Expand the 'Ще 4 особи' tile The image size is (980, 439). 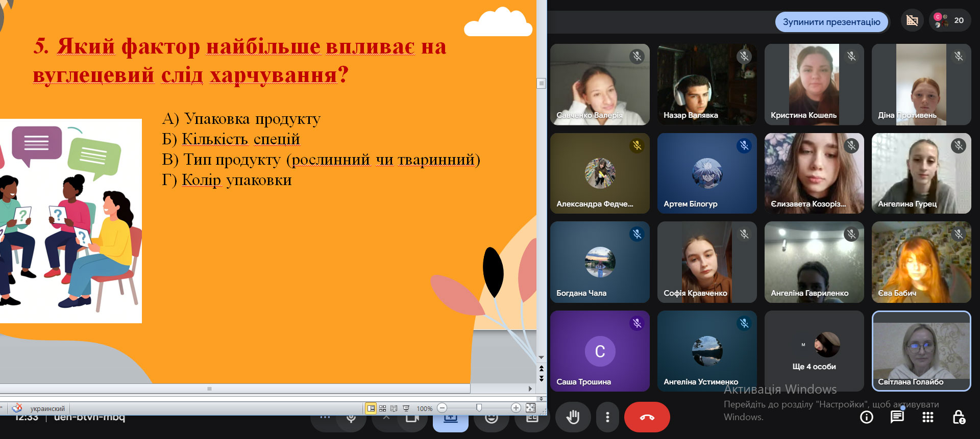click(814, 351)
